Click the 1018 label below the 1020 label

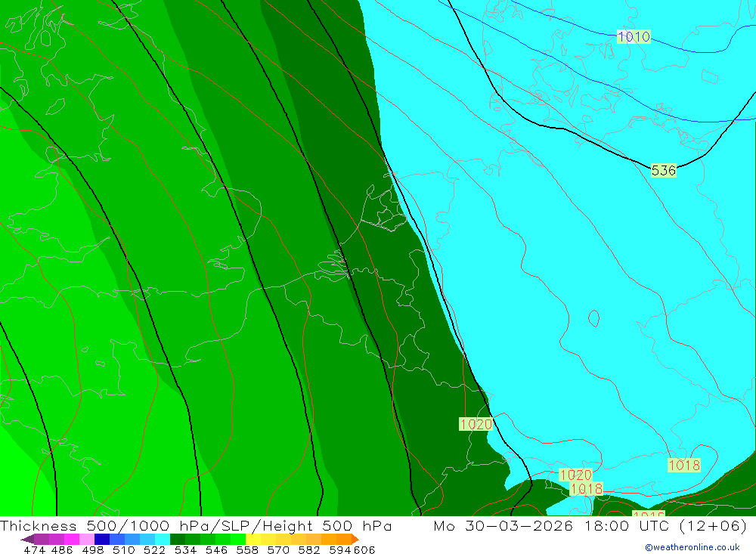[x=587, y=489]
